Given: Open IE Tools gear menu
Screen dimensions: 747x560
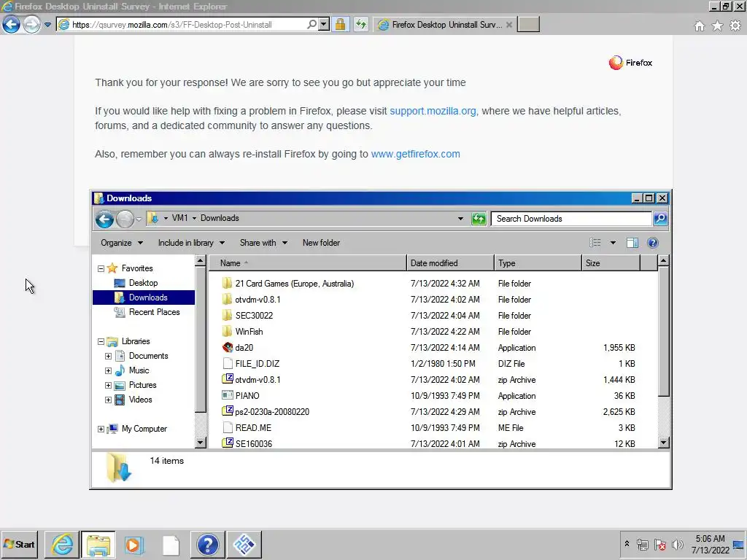Looking at the screenshot, I should point(735,26).
